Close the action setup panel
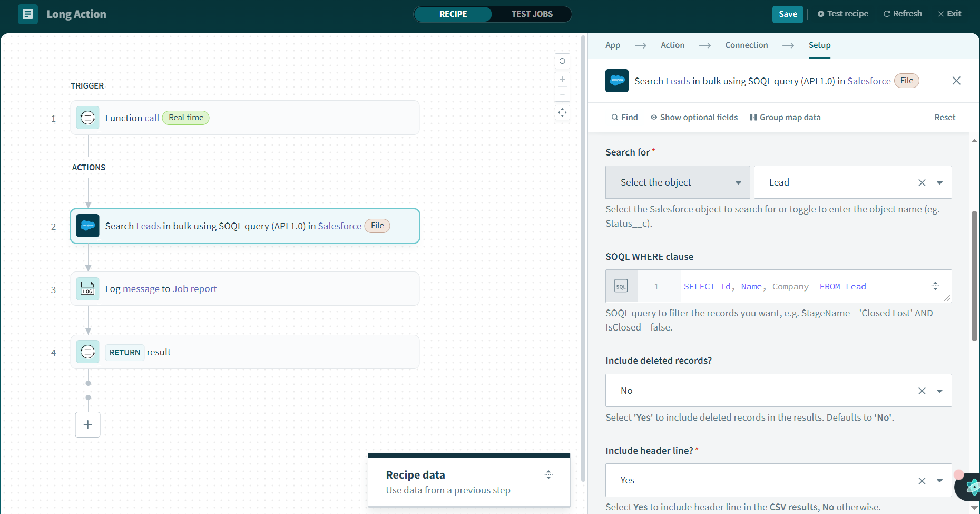 [956, 81]
